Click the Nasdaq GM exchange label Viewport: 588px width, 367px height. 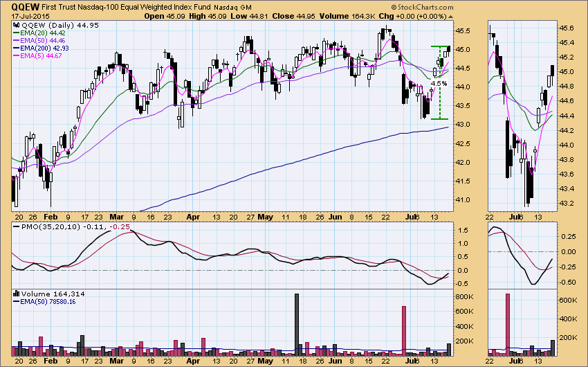click(x=232, y=8)
